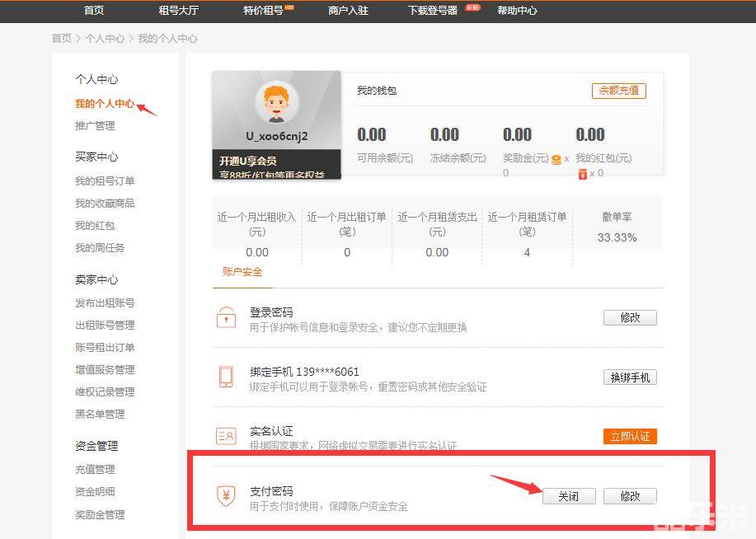The width and height of the screenshot is (756, 539).
Task: Click the 余额充值 recharge button
Action: 618,91
